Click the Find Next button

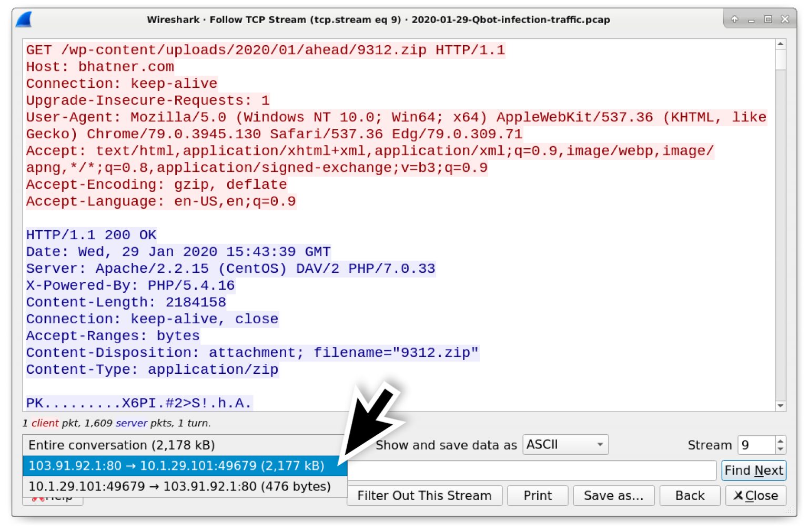[754, 470]
